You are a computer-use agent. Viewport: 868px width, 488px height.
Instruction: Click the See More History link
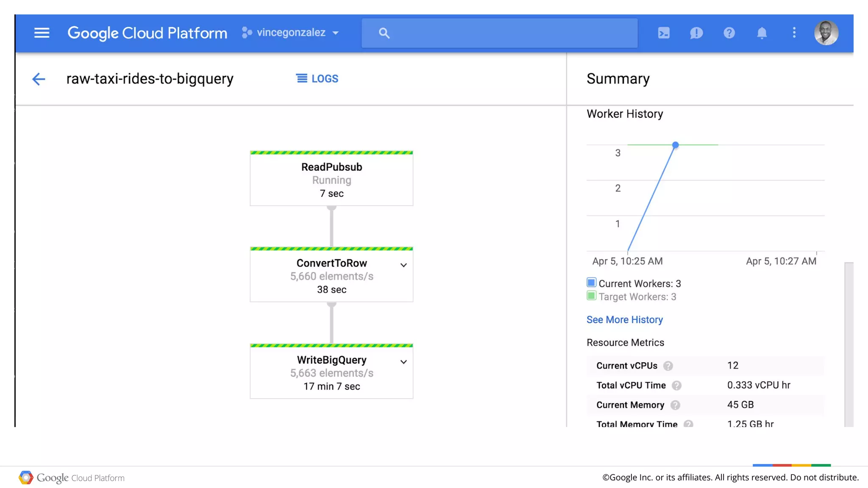tap(624, 320)
